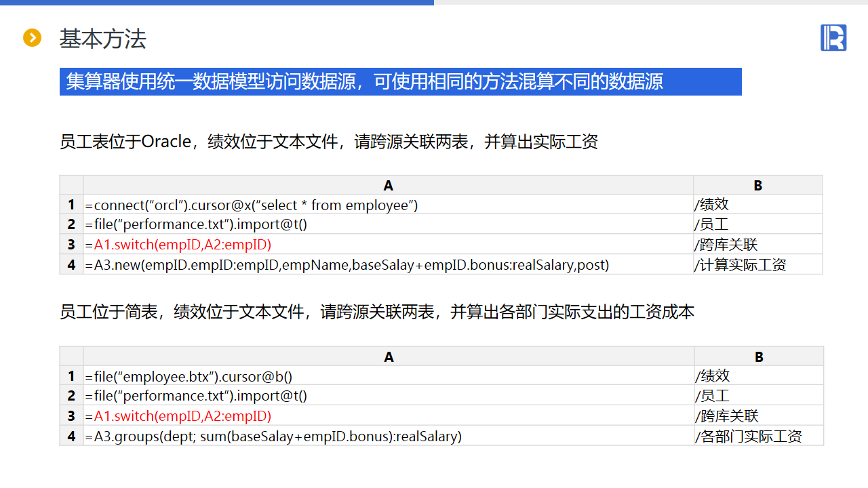Select the slide title 基本方法
Image resolution: width=868 pixels, height=488 pixels.
pos(102,39)
